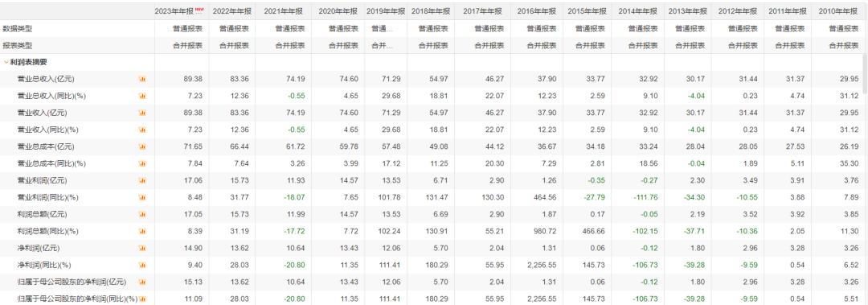
Task: Select the 营业利润(亿元) row label
Action: (x=42, y=181)
